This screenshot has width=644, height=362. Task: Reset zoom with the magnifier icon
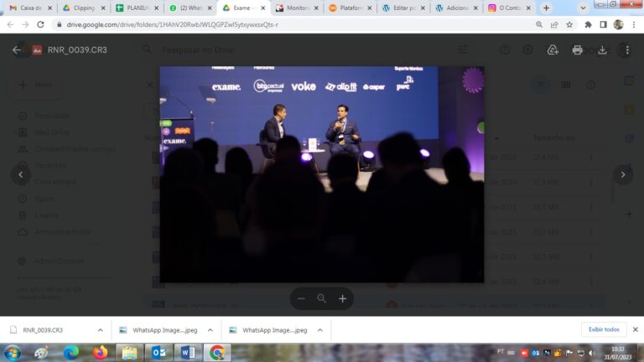coord(321,299)
